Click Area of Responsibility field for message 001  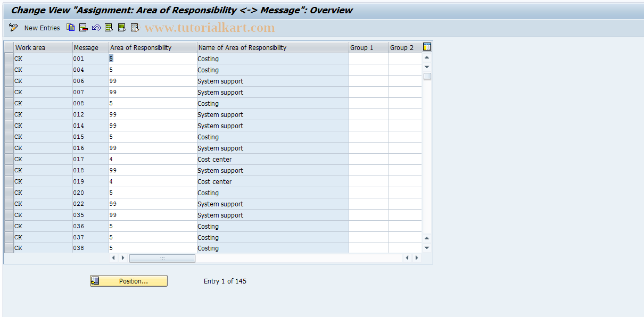coord(153,59)
